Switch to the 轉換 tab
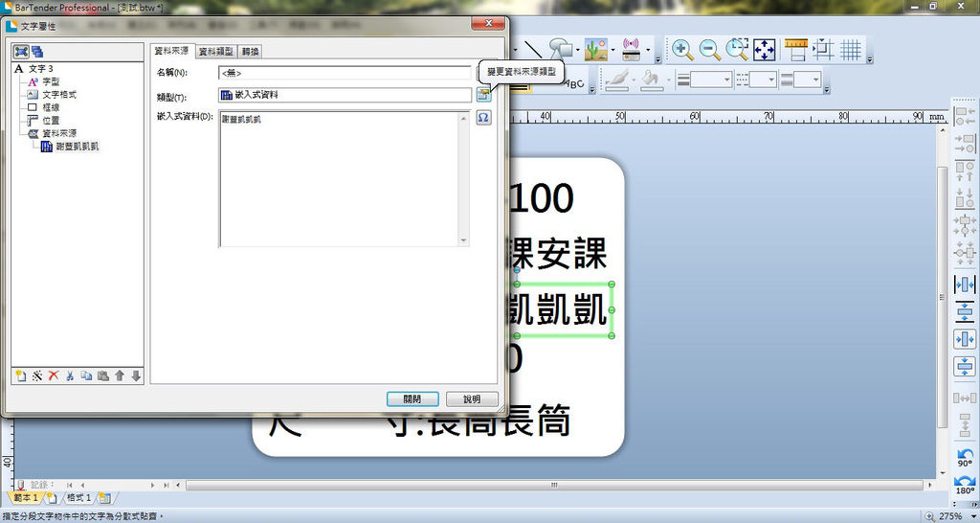Screen dimensions: 980x523 point(250,52)
